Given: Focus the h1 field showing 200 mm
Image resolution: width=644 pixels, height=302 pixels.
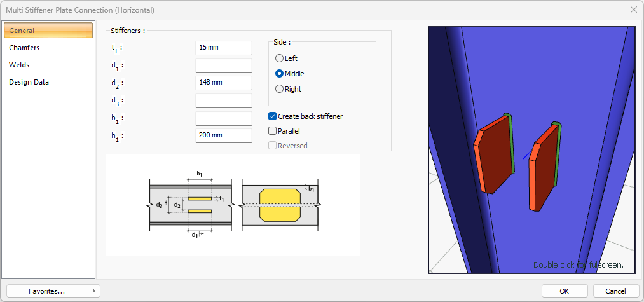Looking at the screenshot, I should click(x=223, y=135).
